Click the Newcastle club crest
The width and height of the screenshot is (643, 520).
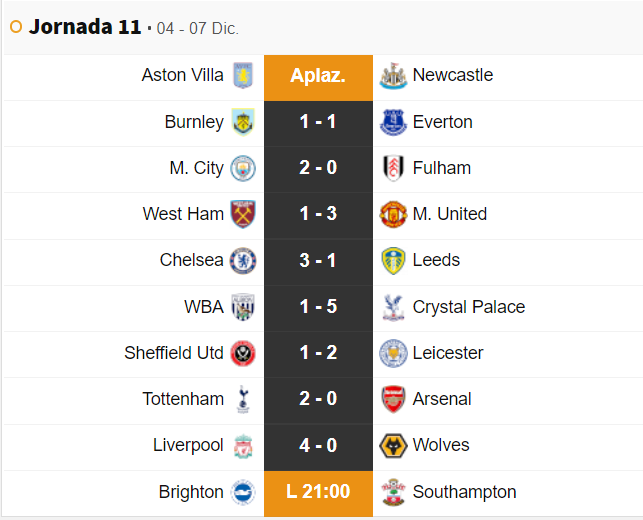click(x=393, y=76)
